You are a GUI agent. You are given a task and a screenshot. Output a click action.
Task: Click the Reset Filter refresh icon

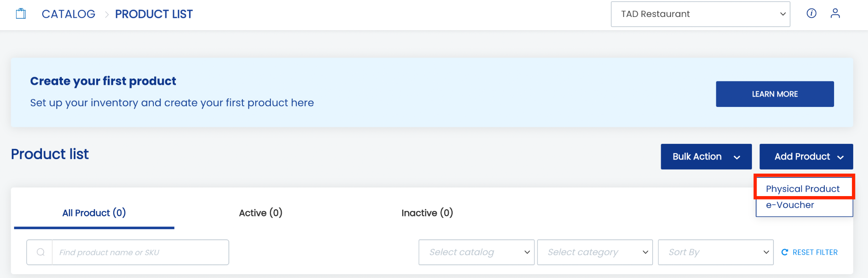click(785, 252)
